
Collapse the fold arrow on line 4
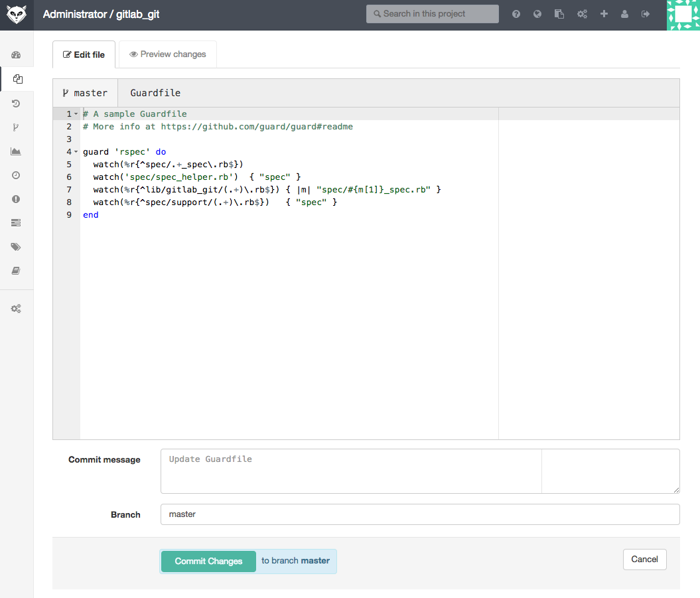click(76, 152)
